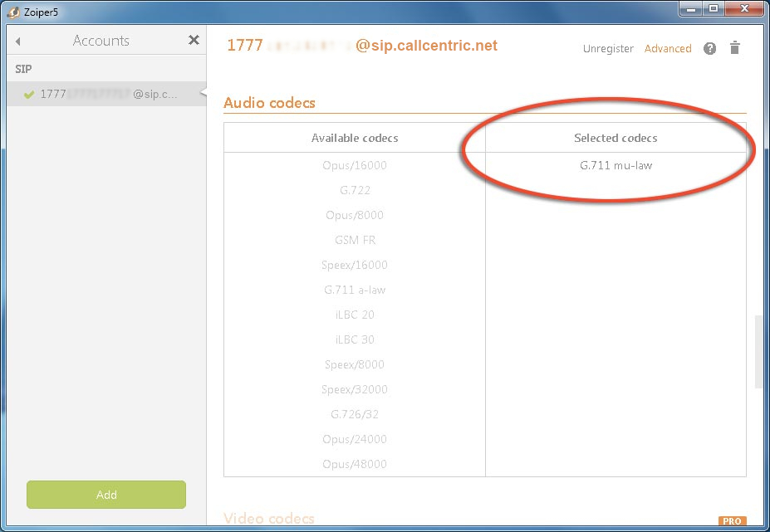Close the Zoiper5 window
Viewport: 770px width, 532px height.
click(x=744, y=9)
